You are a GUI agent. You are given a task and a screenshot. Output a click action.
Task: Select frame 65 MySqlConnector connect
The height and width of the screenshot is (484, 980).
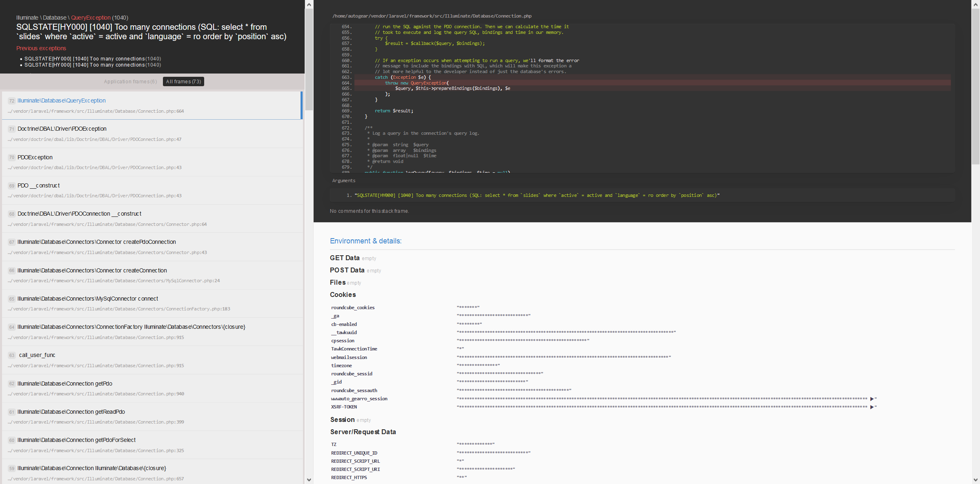pyautogui.click(x=151, y=303)
